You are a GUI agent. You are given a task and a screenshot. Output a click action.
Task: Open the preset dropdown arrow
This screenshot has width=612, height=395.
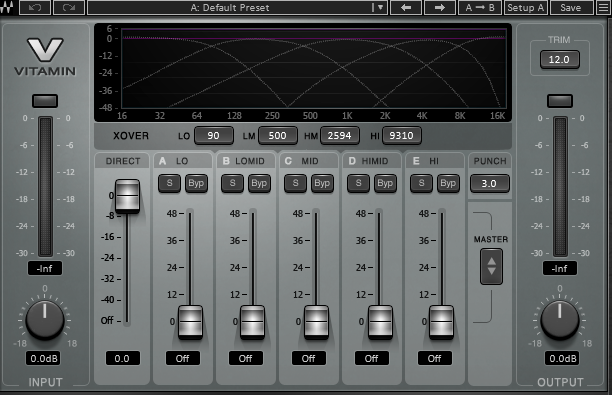click(x=380, y=7)
